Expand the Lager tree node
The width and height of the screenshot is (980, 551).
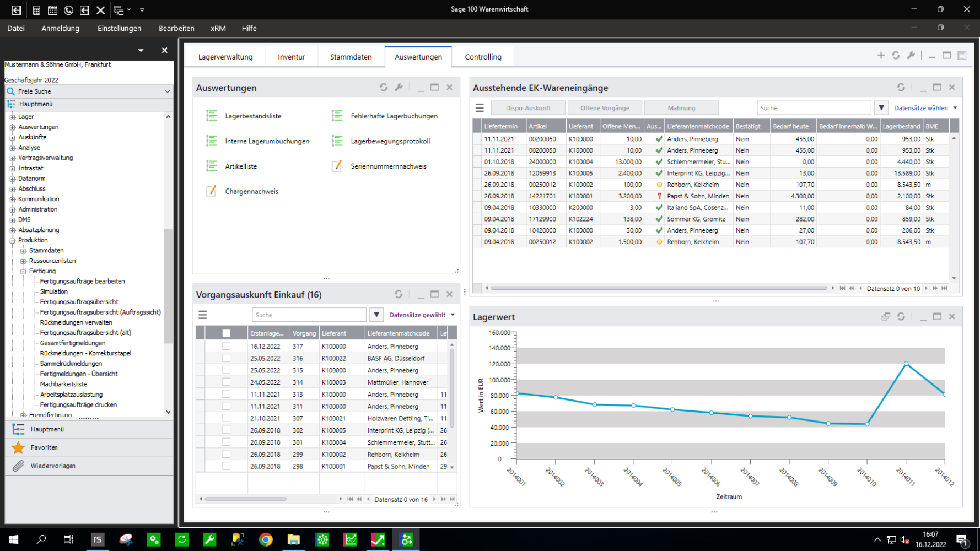point(12,117)
